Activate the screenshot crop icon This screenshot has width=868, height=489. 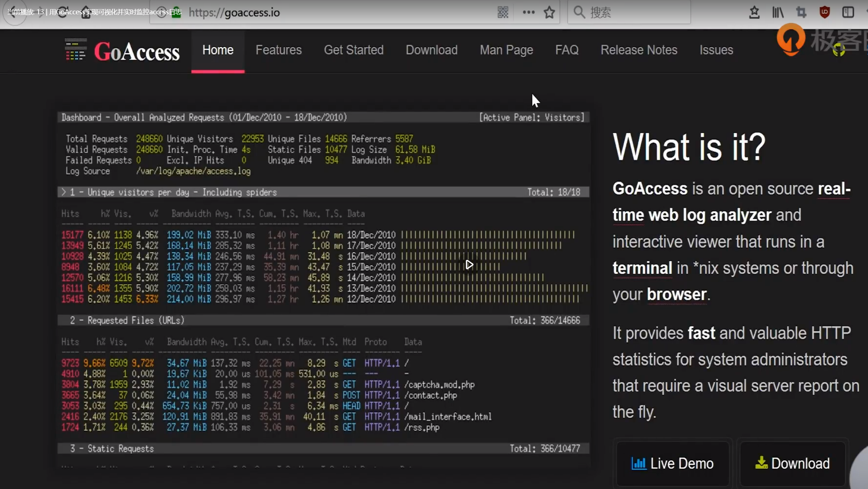(801, 12)
